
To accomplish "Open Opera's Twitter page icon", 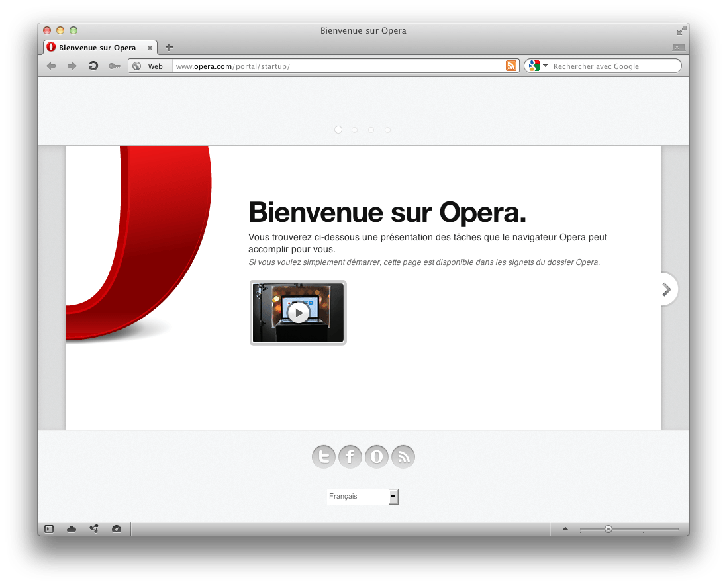I will [324, 457].
